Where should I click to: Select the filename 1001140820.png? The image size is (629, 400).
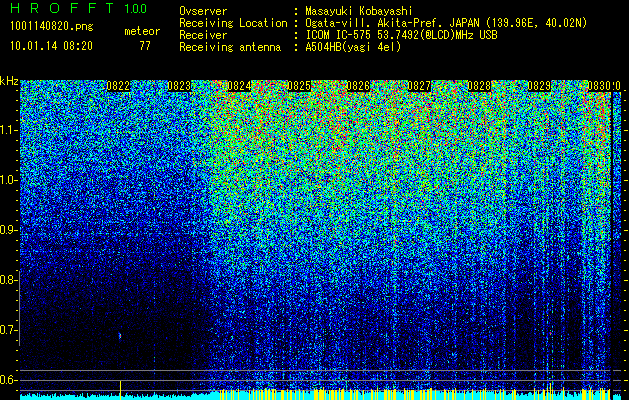[x=51, y=26]
